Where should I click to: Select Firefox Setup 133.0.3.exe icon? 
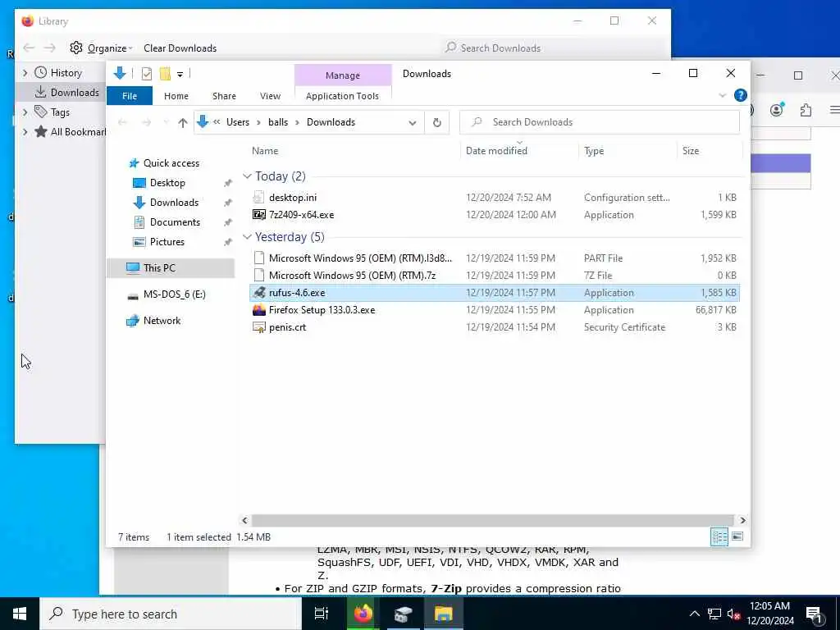pyautogui.click(x=258, y=309)
